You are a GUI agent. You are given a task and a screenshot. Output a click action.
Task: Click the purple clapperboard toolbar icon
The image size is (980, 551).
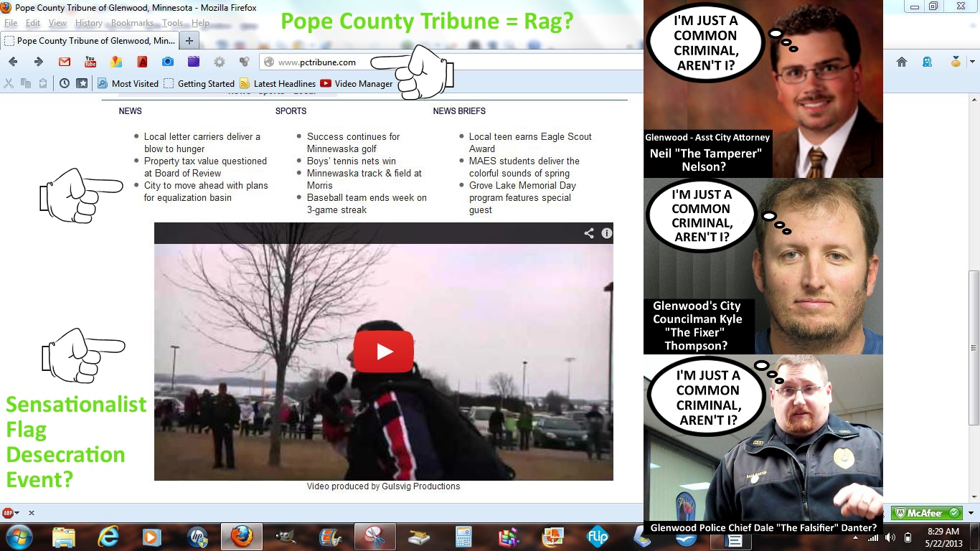194,62
